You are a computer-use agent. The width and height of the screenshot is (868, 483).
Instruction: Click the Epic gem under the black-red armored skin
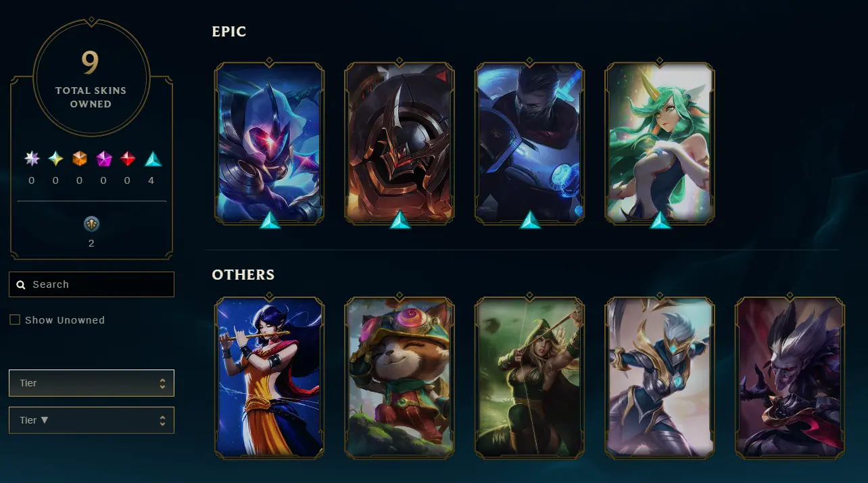click(400, 220)
